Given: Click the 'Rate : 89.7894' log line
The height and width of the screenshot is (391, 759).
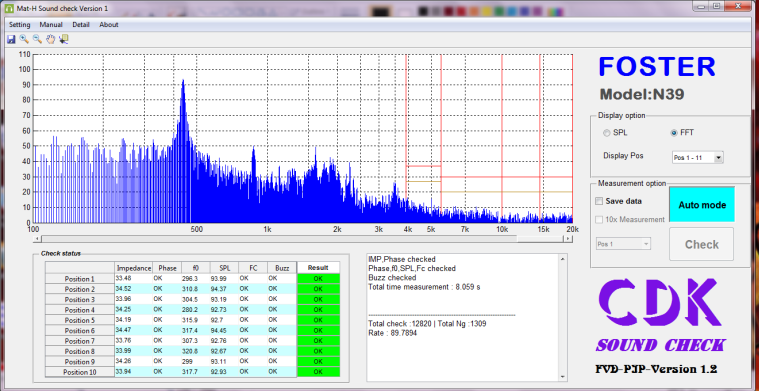Looking at the screenshot, I should click(393, 333).
